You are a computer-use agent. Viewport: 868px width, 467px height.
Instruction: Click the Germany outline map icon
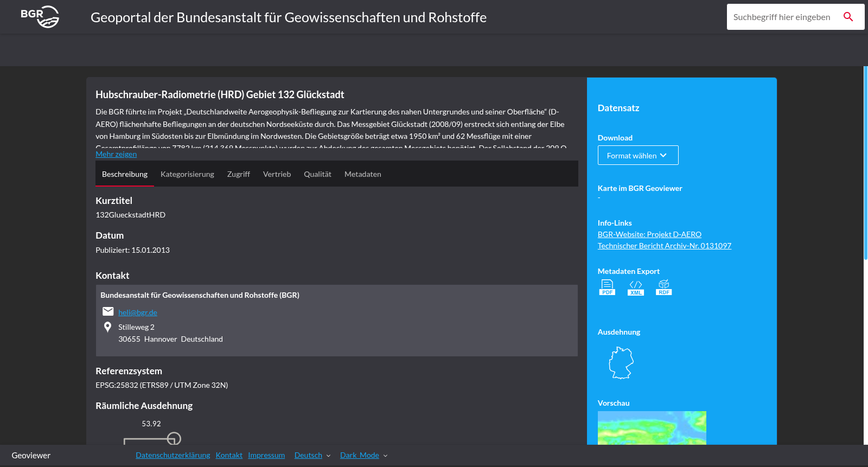[621, 363]
